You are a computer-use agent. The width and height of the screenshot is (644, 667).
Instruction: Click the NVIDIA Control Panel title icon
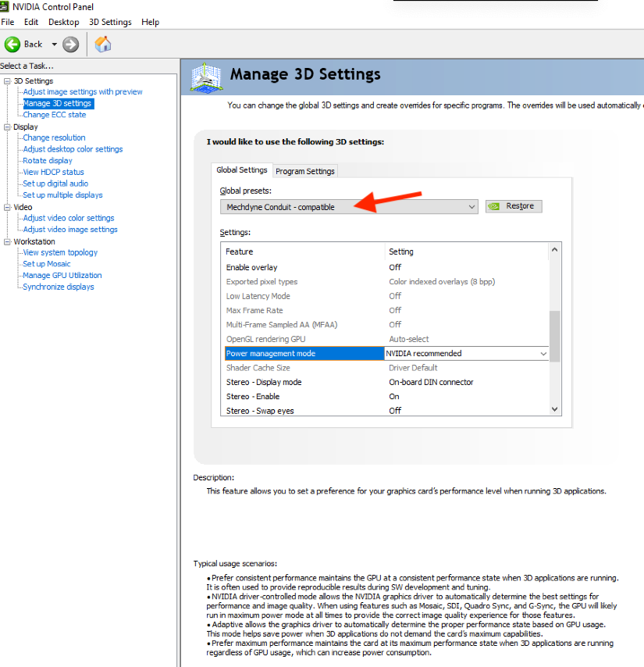[6, 7]
